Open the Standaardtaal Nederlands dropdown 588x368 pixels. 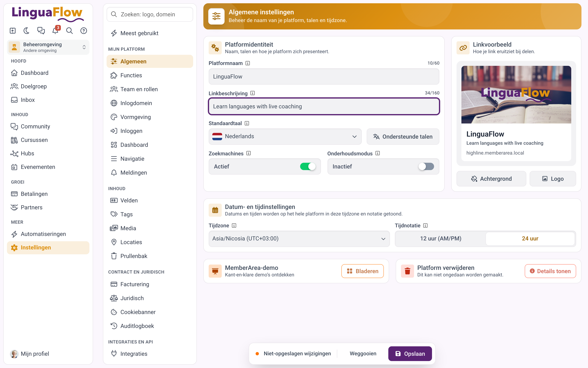coord(285,136)
